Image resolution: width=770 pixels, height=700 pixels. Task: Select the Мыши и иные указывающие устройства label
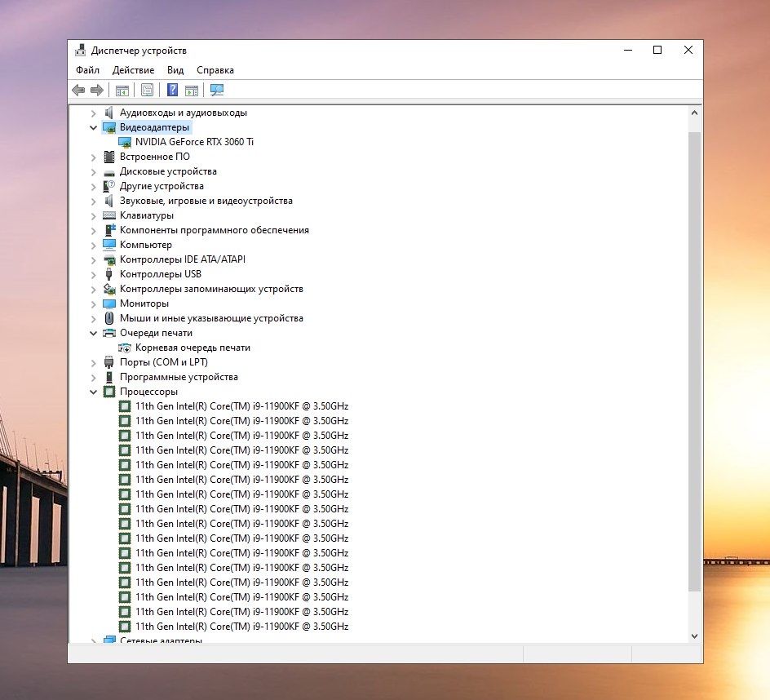pyautogui.click(x=211, y=318)
